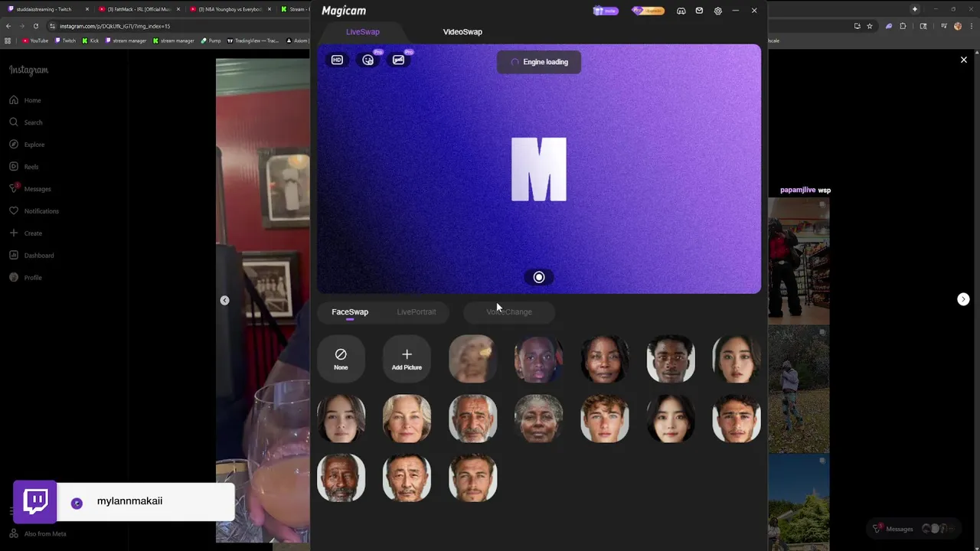Switch to NBA Youngboy YouTube tab
The height and width of the screenshot is (551, 980).
coord(230,9)
